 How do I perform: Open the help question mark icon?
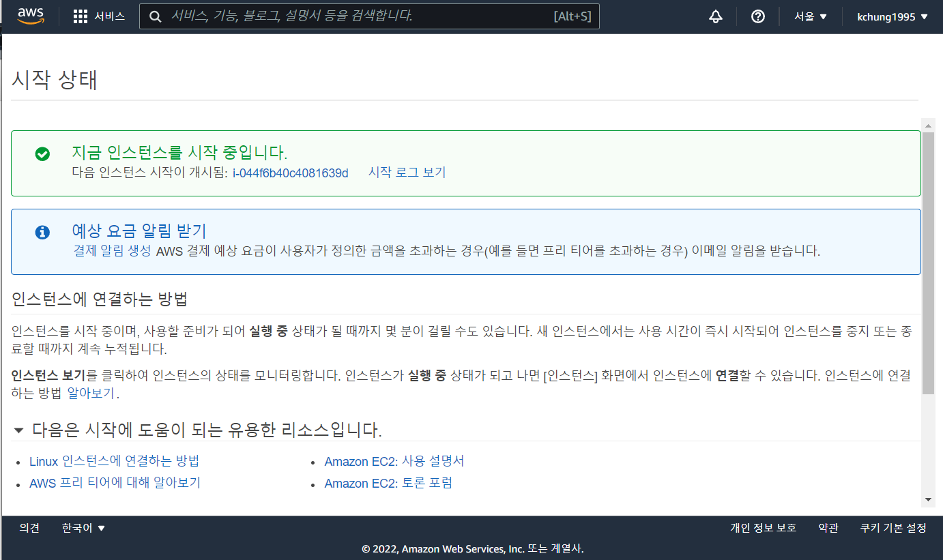(757, 16)
